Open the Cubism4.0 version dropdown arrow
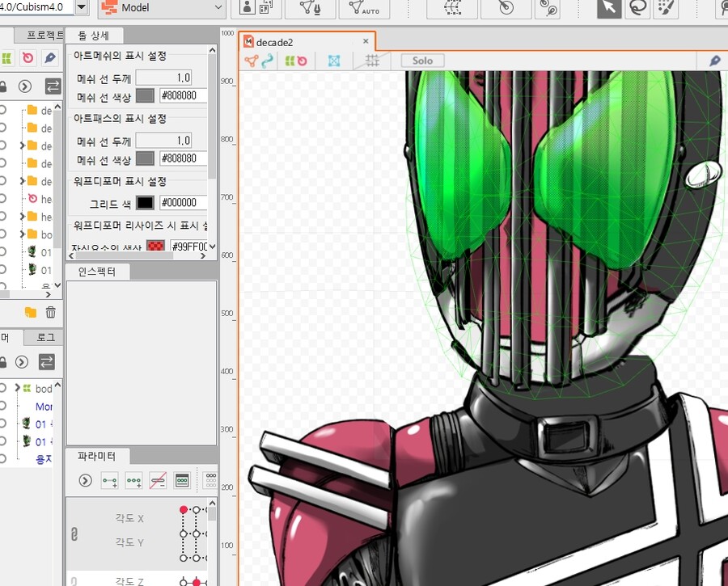Viewport: 728px width, 586px height. [x=82, y=8]
